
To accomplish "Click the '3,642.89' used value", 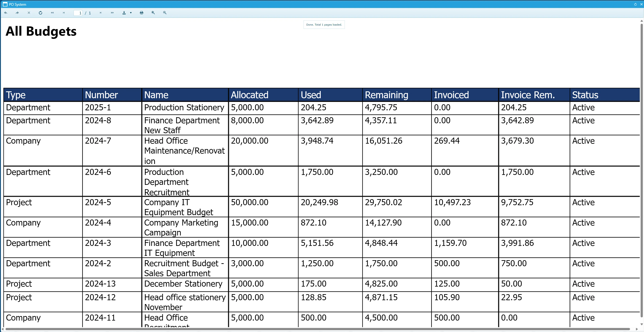I will pyautogui.click(x=317, y=121).
